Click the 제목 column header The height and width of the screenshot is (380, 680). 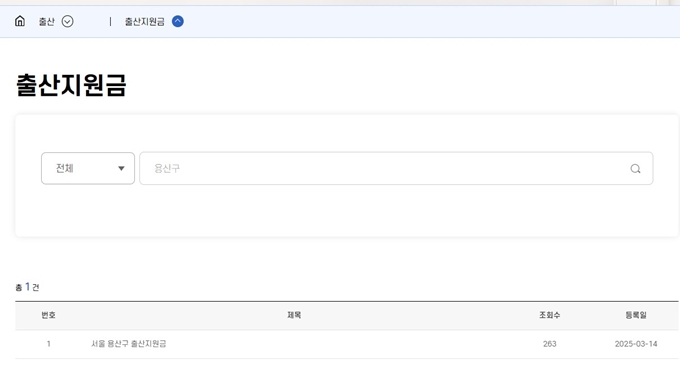point(294,315)
